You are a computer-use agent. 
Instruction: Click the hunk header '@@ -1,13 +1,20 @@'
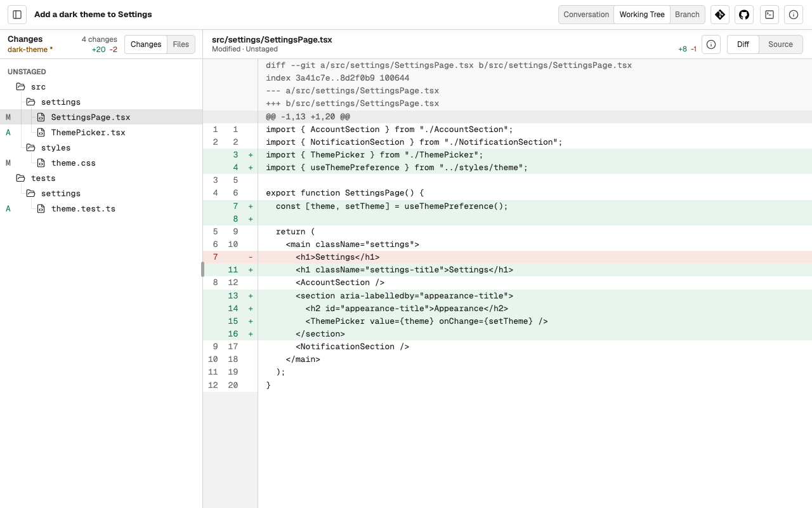point(308,117)
